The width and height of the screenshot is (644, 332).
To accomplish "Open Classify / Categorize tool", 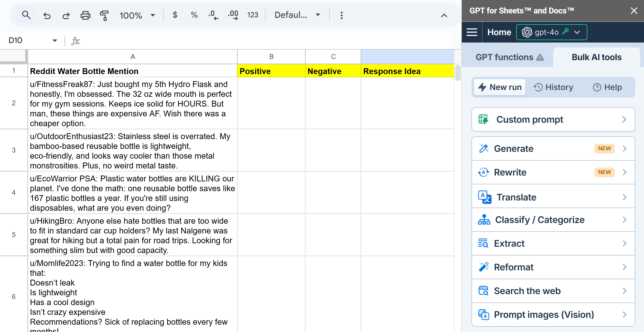I will coord(553,220).
